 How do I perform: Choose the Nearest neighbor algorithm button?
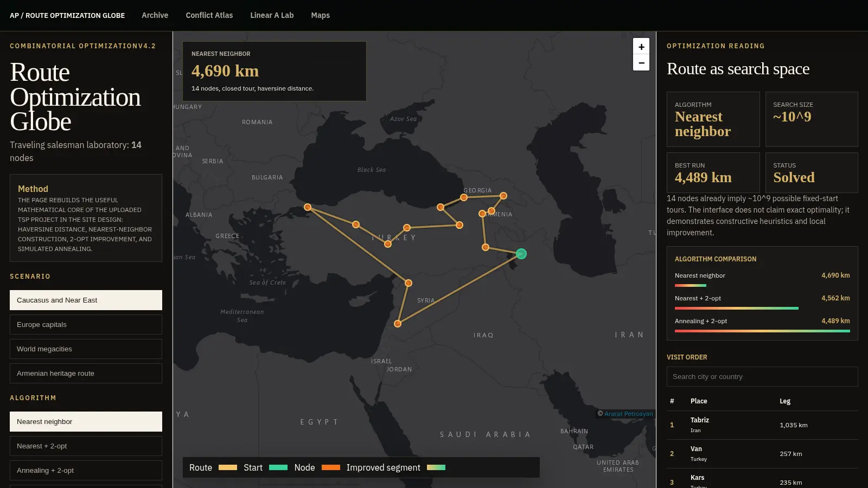86,421
